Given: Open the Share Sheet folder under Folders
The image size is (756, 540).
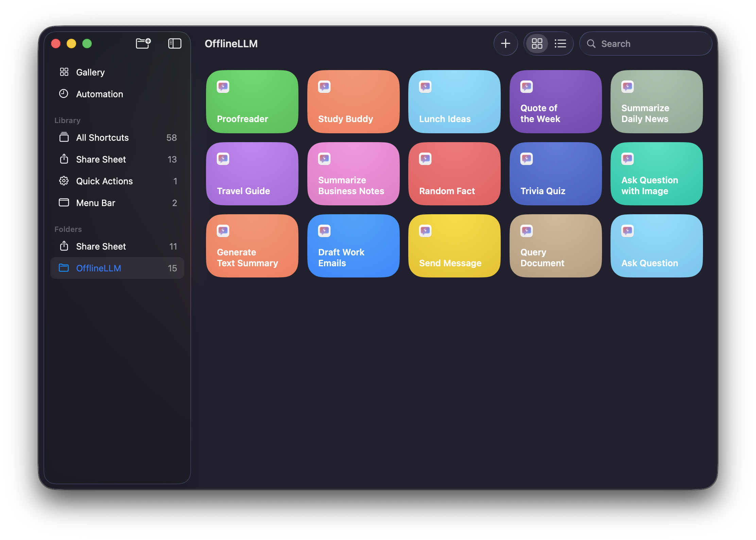Looking at the screenshot, I should (101, 246).
